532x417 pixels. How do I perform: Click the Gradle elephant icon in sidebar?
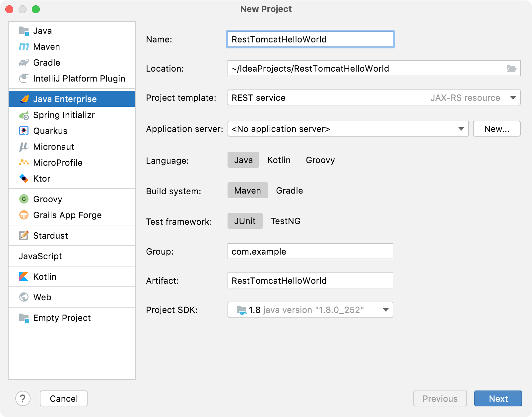[x=24, y=62]
